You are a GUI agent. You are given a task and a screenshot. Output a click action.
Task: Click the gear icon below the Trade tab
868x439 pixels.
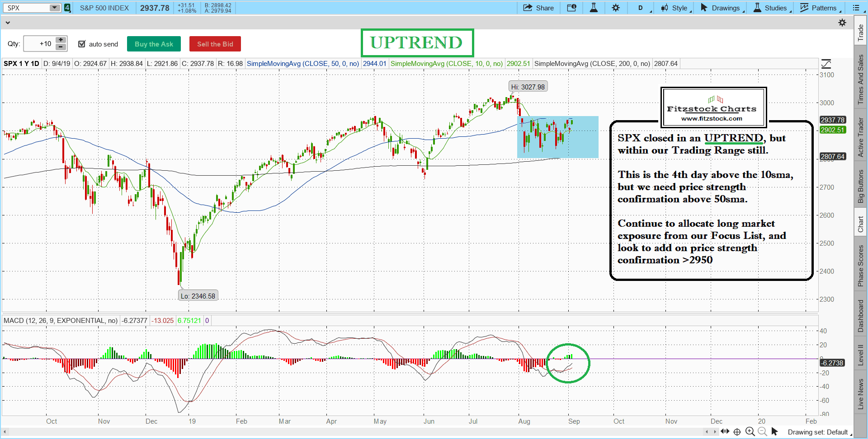tap(843, 23)
